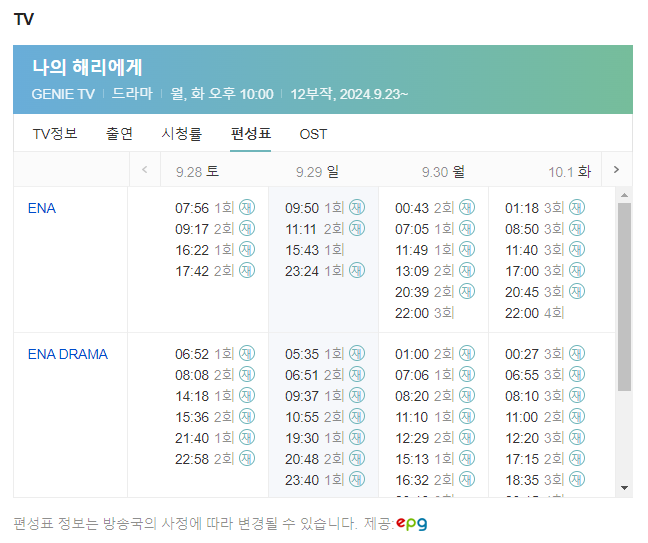648x543 pixels.
Task: Click rerun icon beside ENA DRAMA 00:27 3회
Action: 577,353
